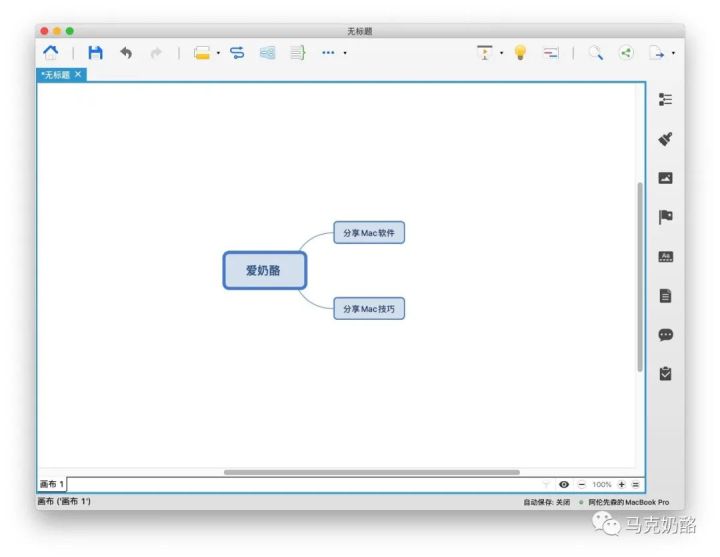Save the mind map with floppy icon

coord(95,53)
